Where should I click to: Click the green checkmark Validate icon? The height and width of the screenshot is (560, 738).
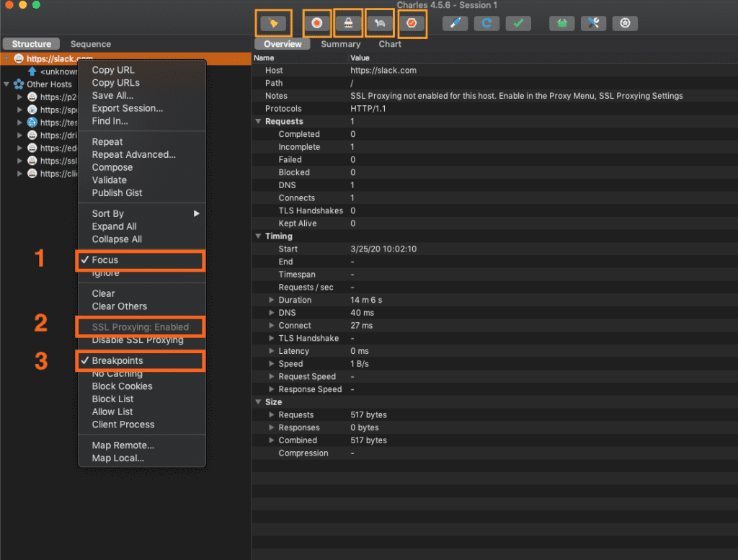pyautogui.click(x=517, y=23)
